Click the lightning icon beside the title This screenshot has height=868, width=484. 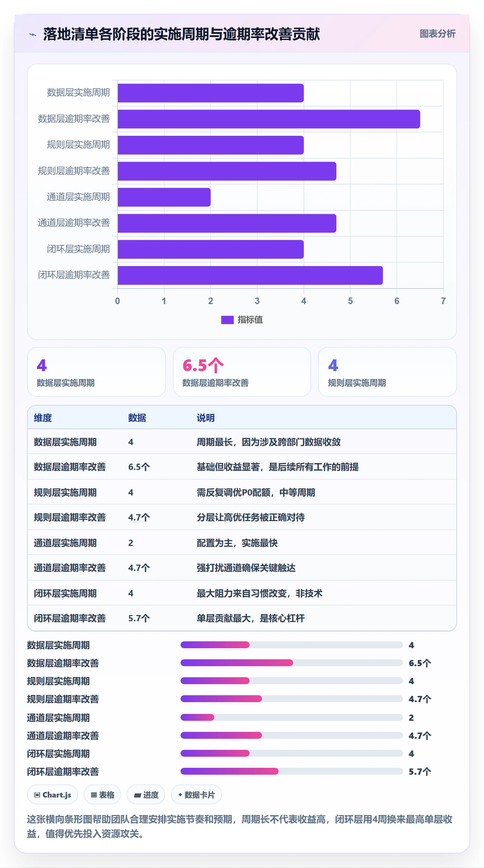(33, 35)
